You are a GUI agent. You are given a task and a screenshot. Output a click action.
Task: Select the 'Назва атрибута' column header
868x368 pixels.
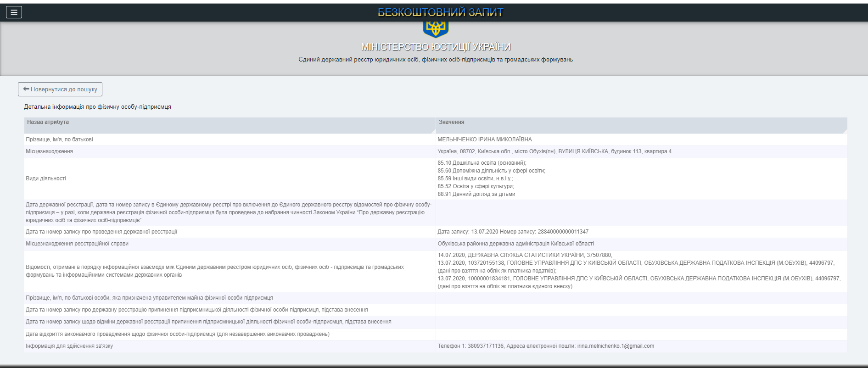click(x=48, y=122)
